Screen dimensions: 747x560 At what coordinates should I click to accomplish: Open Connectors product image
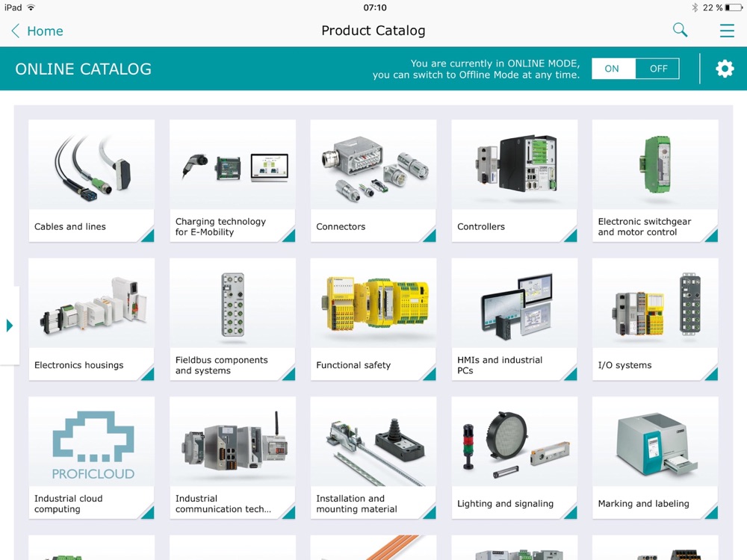pyautogui.click(x=373, y=164)
